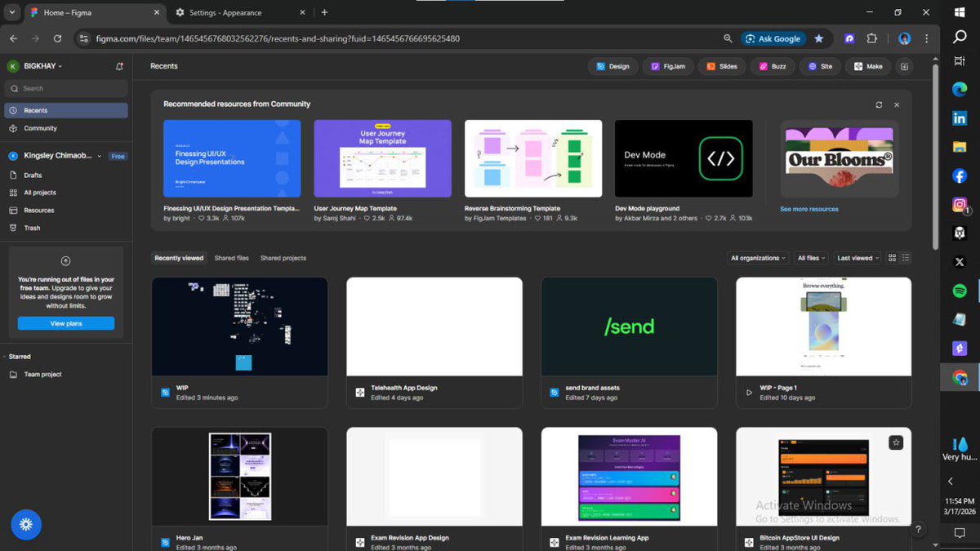Switch to the Shared projects tab

[x=283, y=258]
